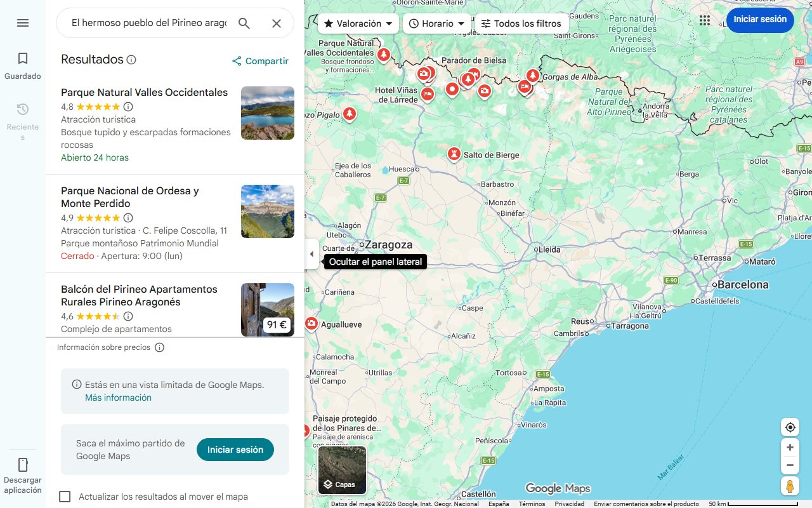The width and height of the screenshot is (812, 508).
Task: Open the Google apps grid launcher
Action: pyautogui.click(x=704, y=20)
